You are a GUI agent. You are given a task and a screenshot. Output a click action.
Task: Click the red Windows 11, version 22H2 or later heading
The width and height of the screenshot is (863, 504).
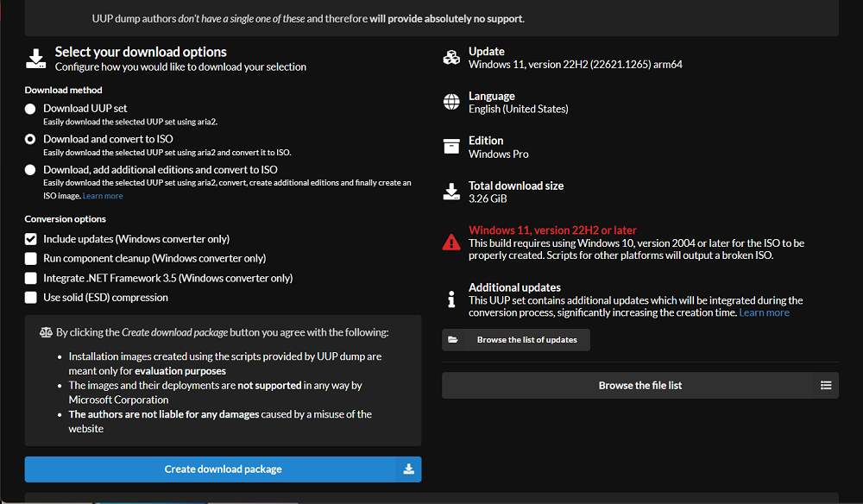point(552,230)
